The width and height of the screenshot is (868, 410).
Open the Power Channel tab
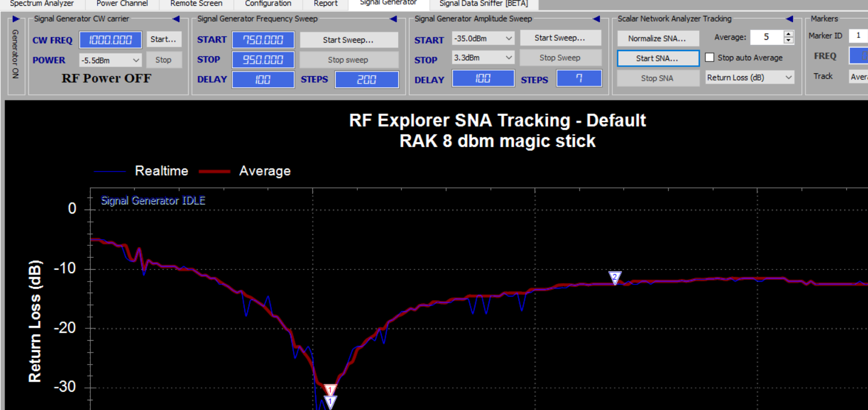pos(122,3)
